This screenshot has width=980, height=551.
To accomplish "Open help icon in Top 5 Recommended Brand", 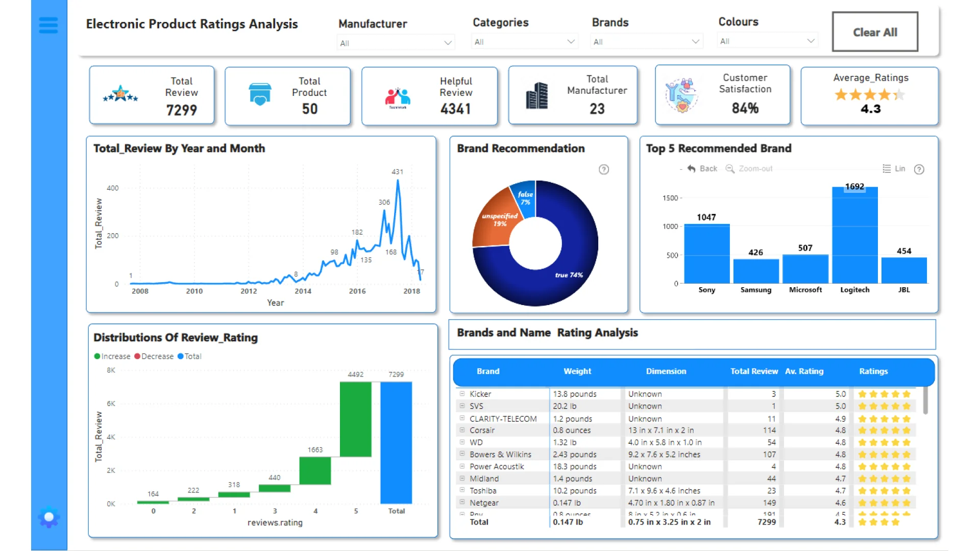I will pyautogui.click(x=919, y=169).
